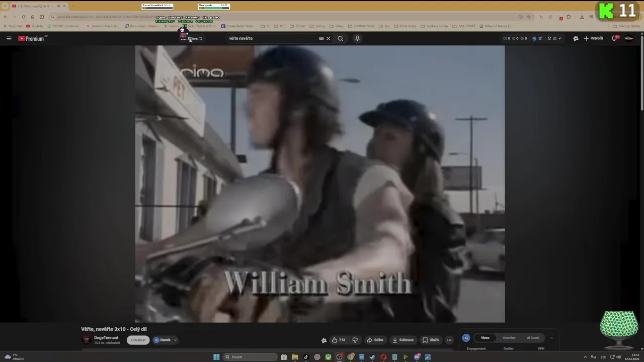Bookmark page with the star icon

click(x=529, y=17)
